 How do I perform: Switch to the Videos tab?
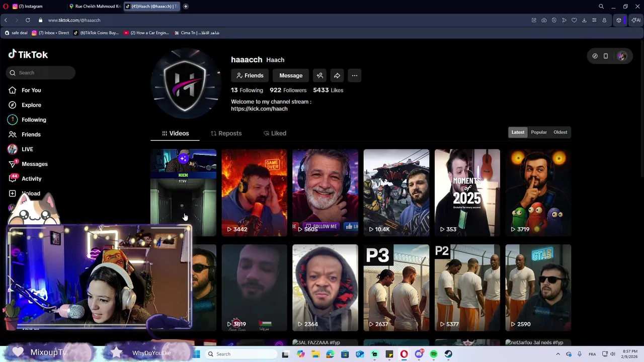(175, 133)
